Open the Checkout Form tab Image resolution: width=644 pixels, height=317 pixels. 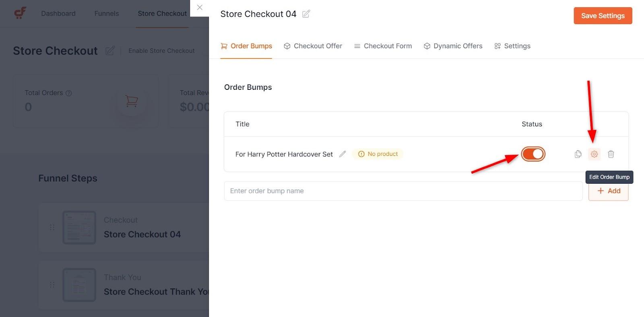[x=383, y=46]
